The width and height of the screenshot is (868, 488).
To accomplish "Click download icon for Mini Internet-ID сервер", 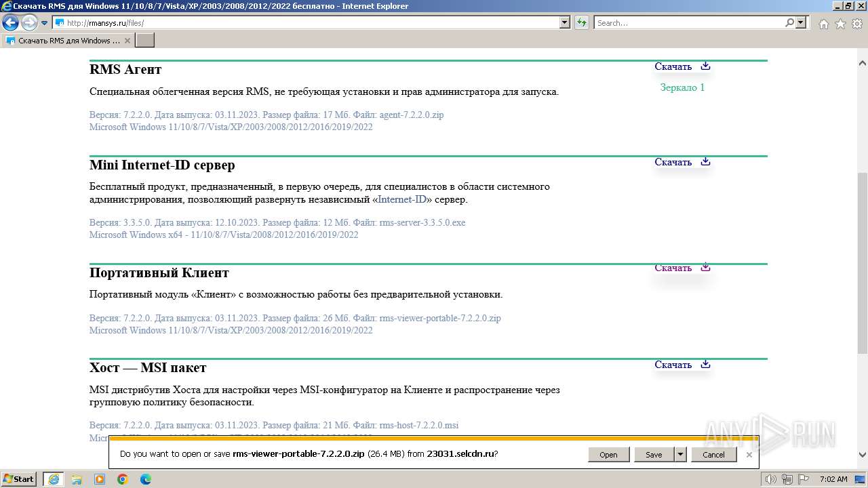I will 705,161.
